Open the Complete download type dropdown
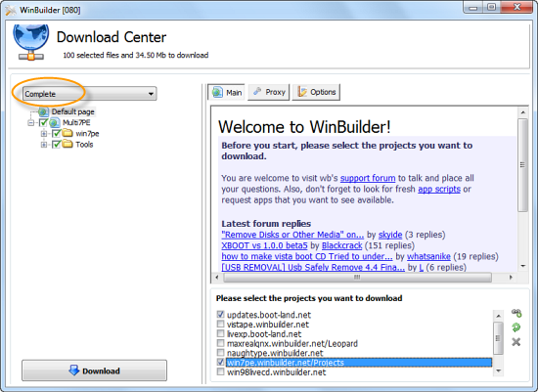The height and width of the screenshot is (392, 538). (90, 94)
